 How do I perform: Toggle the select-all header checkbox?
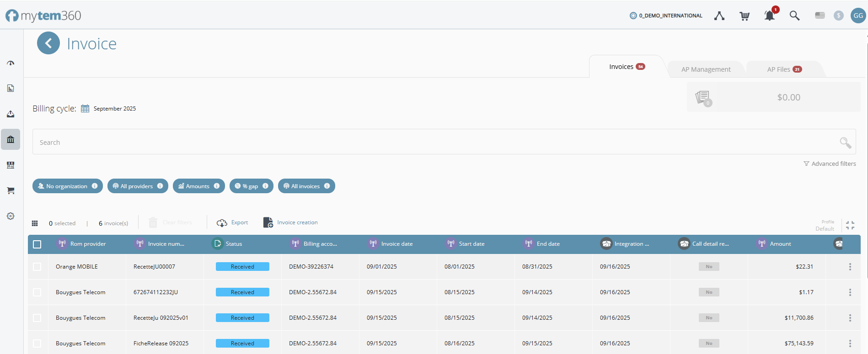pyautogui.click(x=38, y=244)
